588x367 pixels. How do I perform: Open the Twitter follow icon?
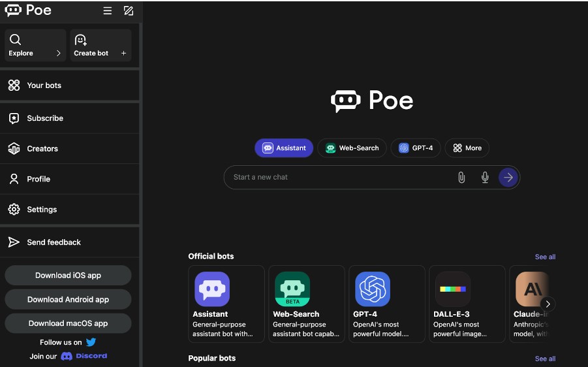click(x=91, y=342)
